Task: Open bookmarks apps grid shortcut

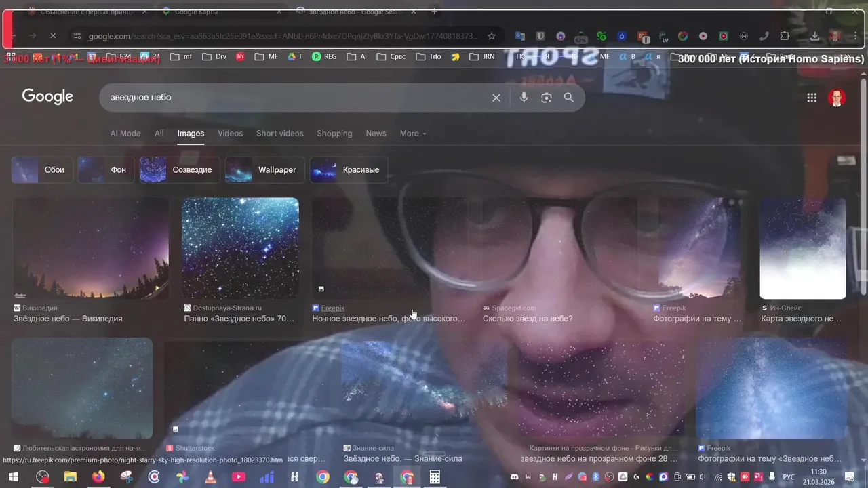Action: click(x=11, y=57)
